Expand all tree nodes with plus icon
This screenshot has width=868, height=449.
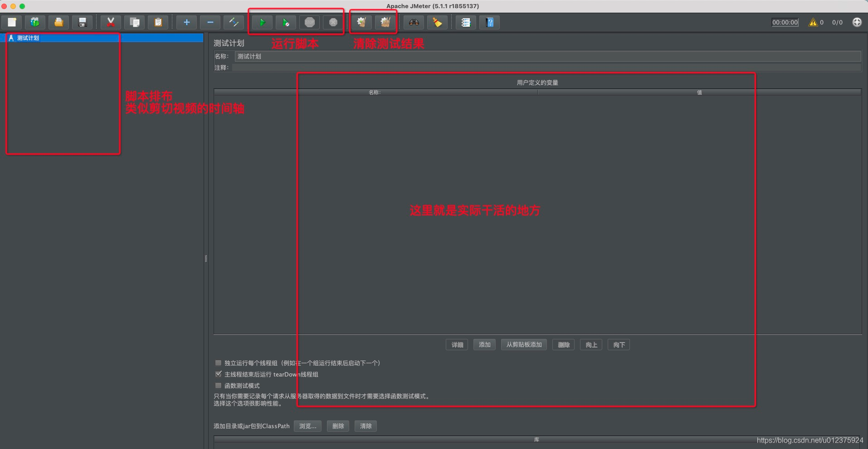click(x=186, y=22)
